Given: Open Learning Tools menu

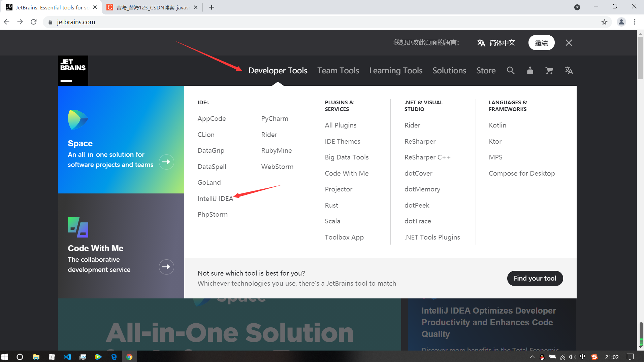Looking at the screenshot, I should pos(396,71).
